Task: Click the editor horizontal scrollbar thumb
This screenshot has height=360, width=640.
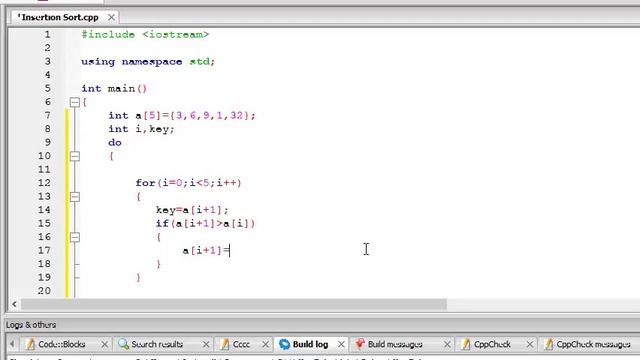Action: 233,304
